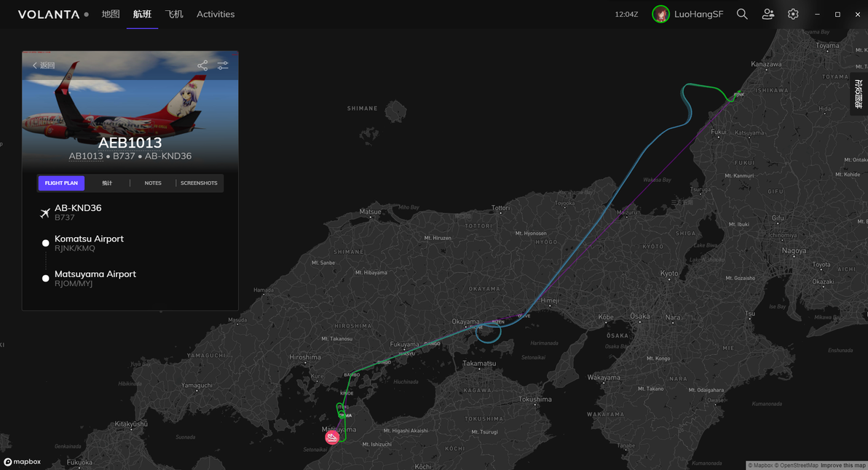Click the AEB1013 flight callsign
The width and height of the screenshot is (868, 470).
point(130,143)
